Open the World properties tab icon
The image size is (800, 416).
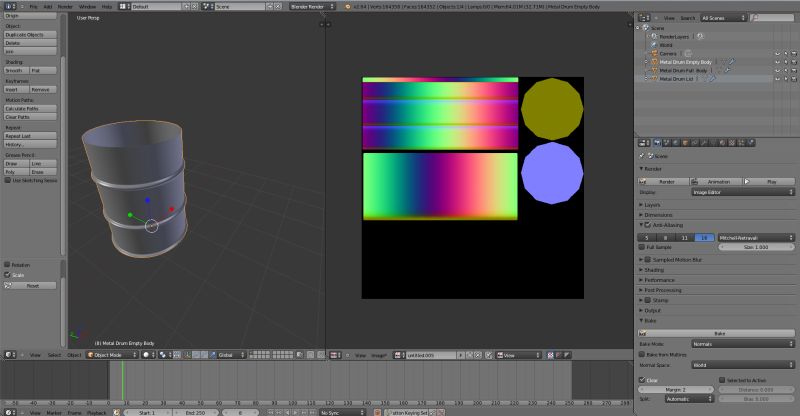point(676,143)
